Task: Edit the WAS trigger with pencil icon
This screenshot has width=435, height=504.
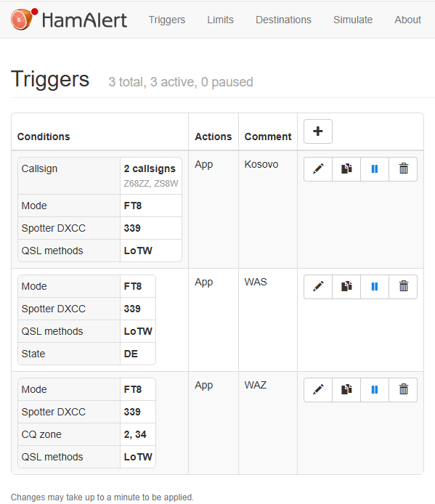Action: click(318, 287)
